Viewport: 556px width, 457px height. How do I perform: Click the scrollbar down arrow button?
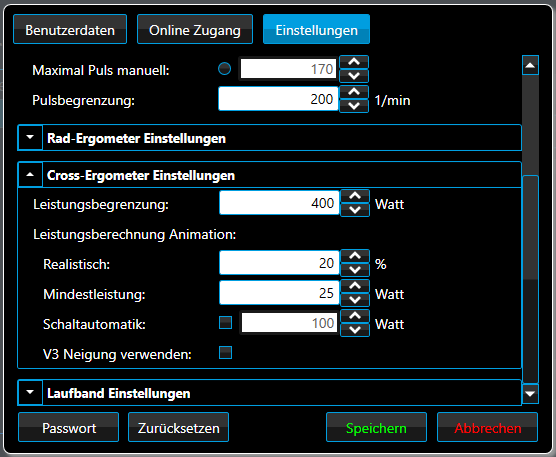530,394
